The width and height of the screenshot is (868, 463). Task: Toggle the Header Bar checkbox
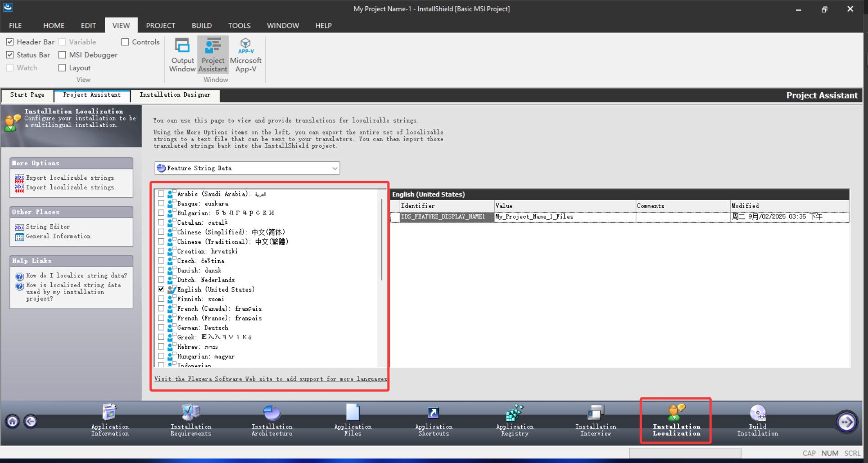(10, 42)
